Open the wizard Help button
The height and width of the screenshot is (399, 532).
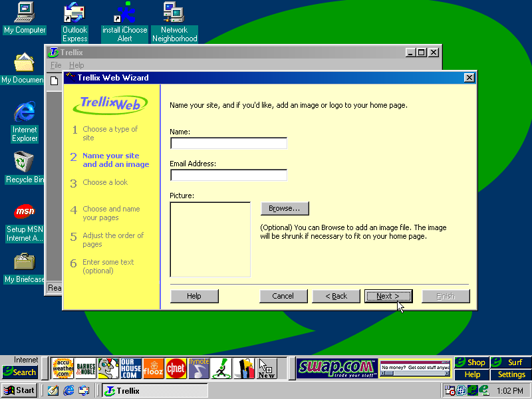click(x=194, y=297)
